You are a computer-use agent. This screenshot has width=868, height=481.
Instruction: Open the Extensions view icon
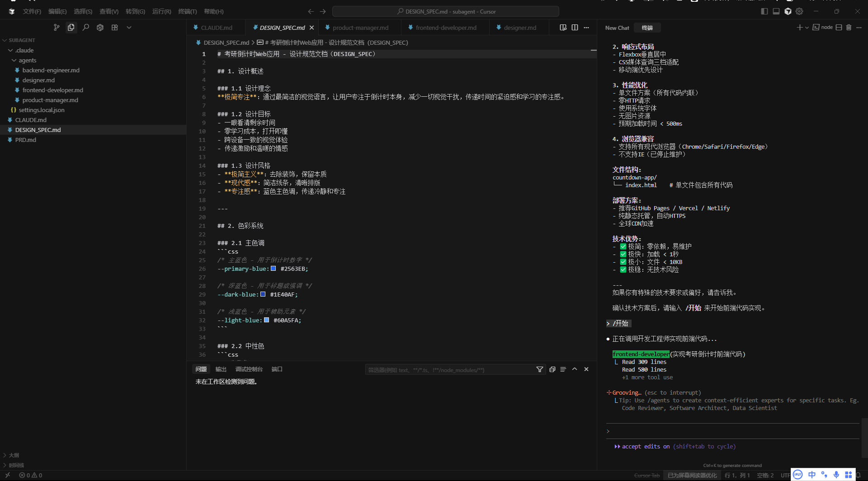[x=114, y=28]
